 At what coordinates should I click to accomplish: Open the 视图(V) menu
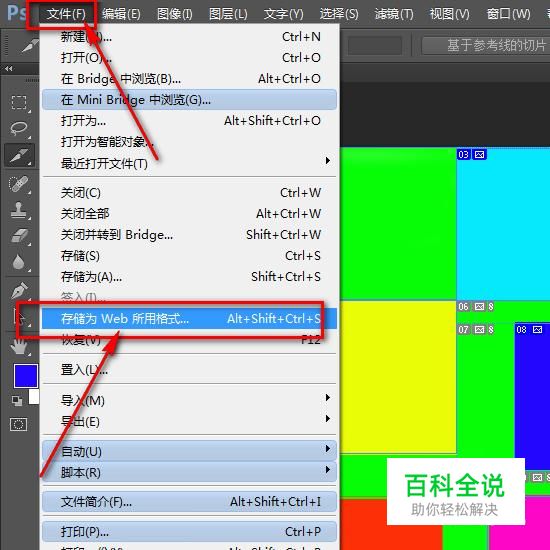pyautogui.click(x=449, y=14)
